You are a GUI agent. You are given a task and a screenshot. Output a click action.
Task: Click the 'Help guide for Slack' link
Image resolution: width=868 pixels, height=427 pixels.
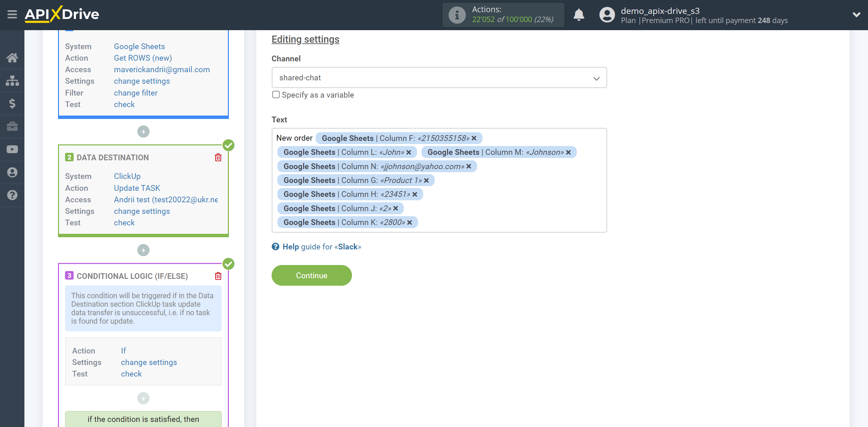(x=322, y=247)
